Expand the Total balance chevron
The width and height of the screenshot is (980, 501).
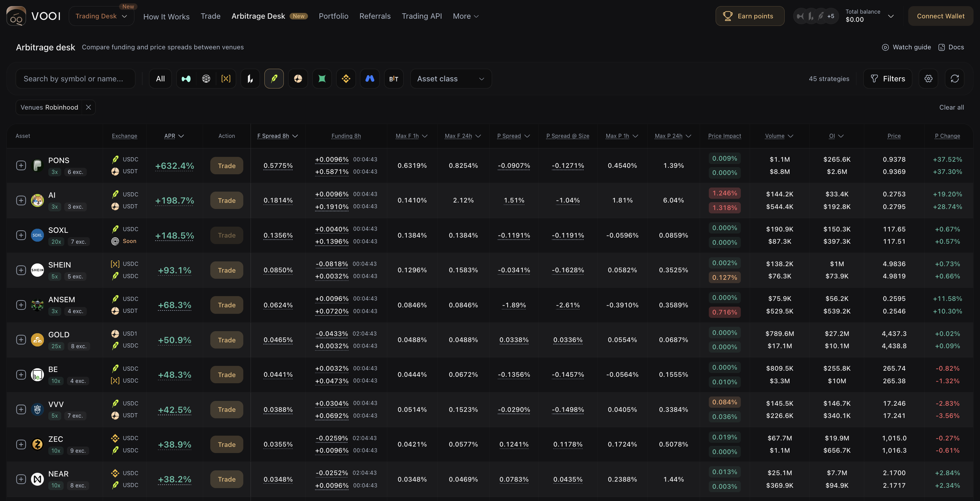pos(891,16)
